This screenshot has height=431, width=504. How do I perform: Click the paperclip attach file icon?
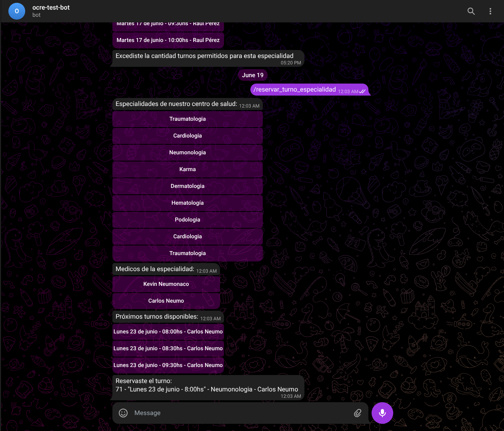coord(358,413)
